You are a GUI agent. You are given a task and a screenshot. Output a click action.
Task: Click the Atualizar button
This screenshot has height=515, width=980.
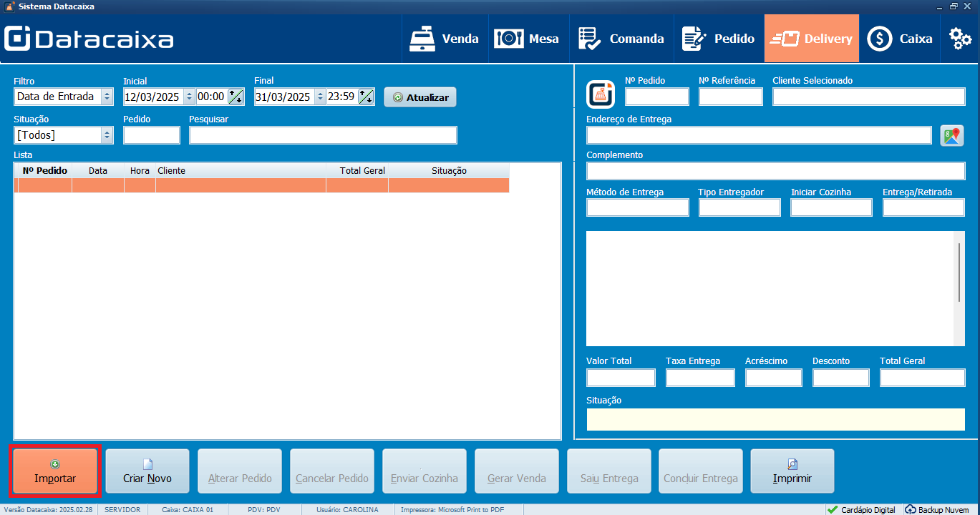(x=419, y=97)
